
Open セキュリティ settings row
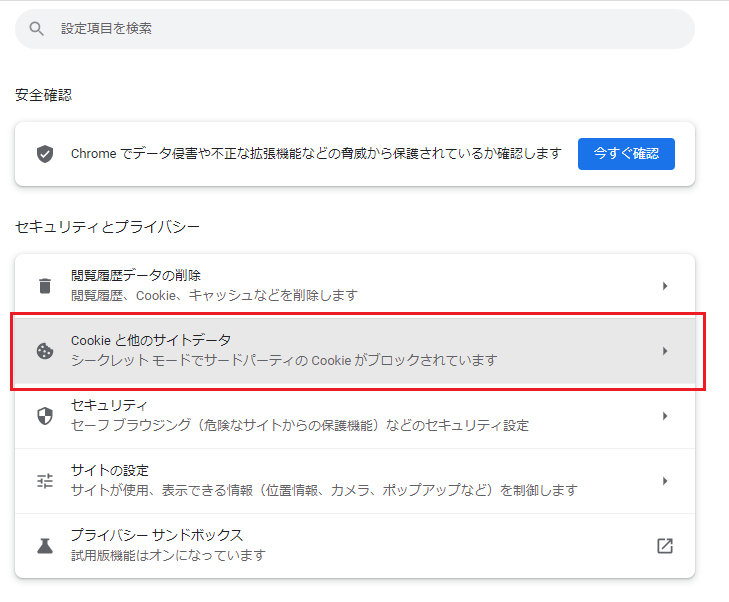click(355, 416)
